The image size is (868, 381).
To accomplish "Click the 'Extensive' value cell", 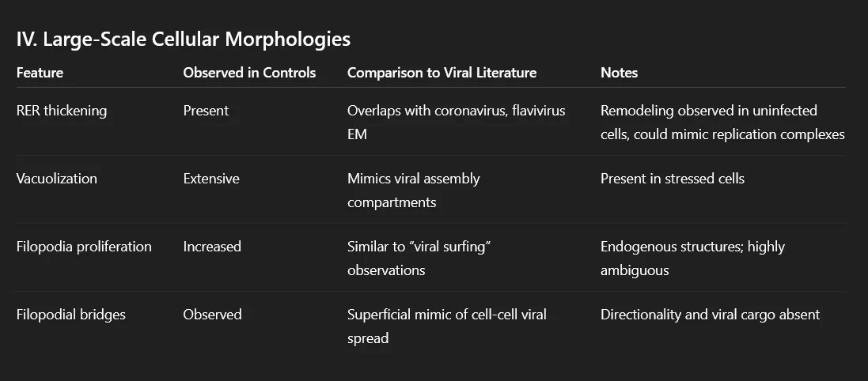I will coord(211,179).
